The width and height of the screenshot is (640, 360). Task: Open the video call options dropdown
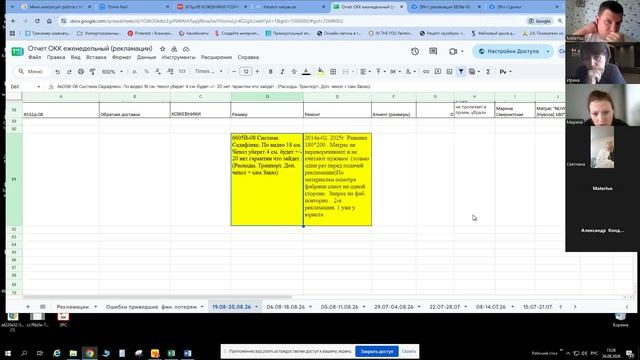462,51
